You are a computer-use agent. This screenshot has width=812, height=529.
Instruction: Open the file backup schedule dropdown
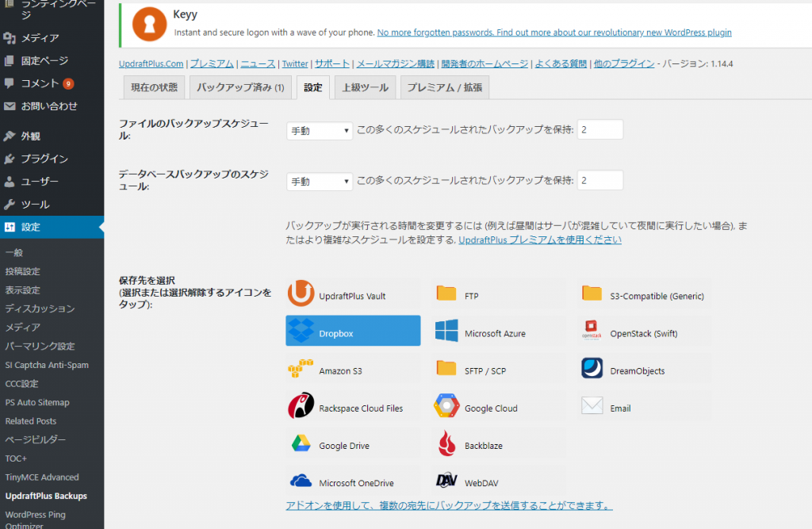(x=320, y=131)
